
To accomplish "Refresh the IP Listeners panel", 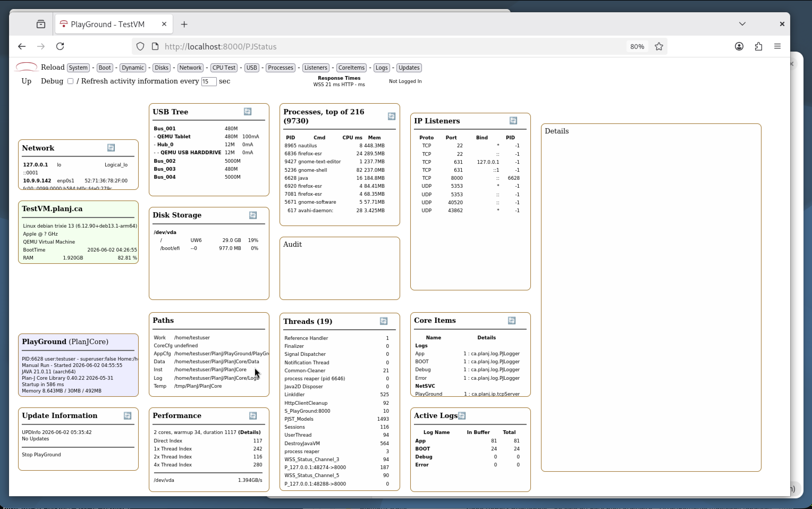I will 513,120.
